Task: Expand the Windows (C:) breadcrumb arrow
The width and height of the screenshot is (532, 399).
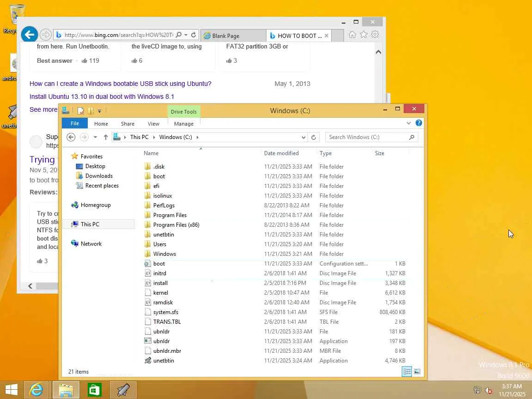Action: (x=198, y=137)
